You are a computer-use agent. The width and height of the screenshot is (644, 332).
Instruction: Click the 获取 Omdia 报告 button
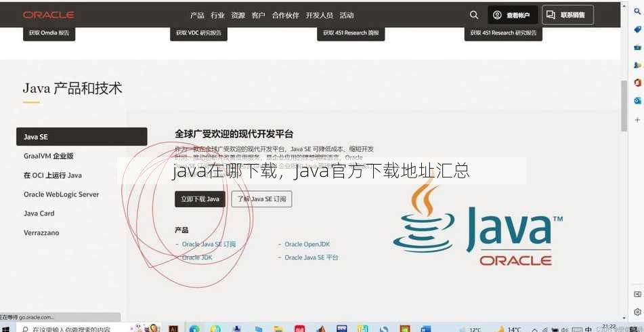[49, 33]
